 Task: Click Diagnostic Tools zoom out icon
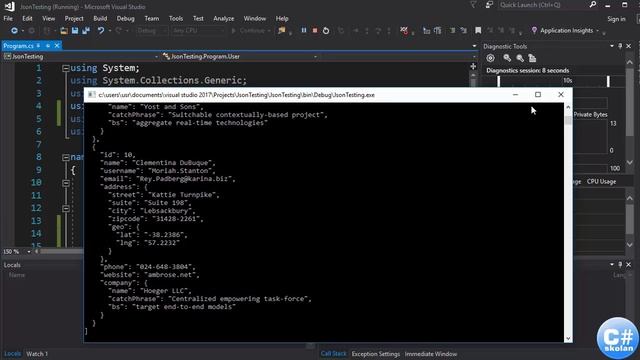[520, 58]
